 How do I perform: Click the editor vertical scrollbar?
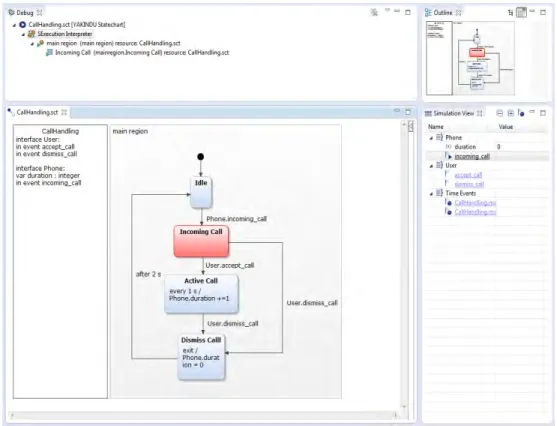pyautogui.click(x=404, y=265)
